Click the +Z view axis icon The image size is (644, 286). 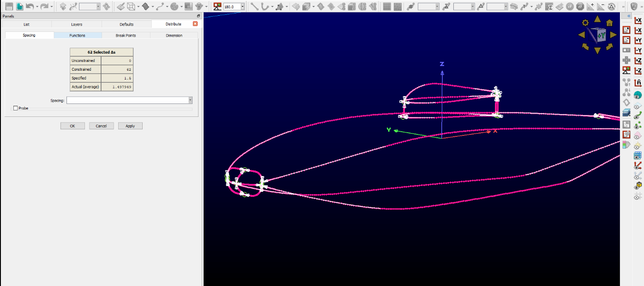(x=638, y=61)
